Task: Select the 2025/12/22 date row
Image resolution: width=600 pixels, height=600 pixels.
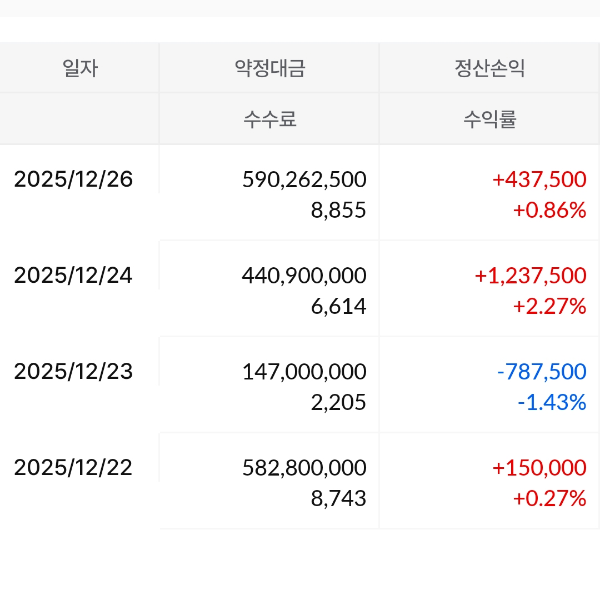Action: [73, 467]
